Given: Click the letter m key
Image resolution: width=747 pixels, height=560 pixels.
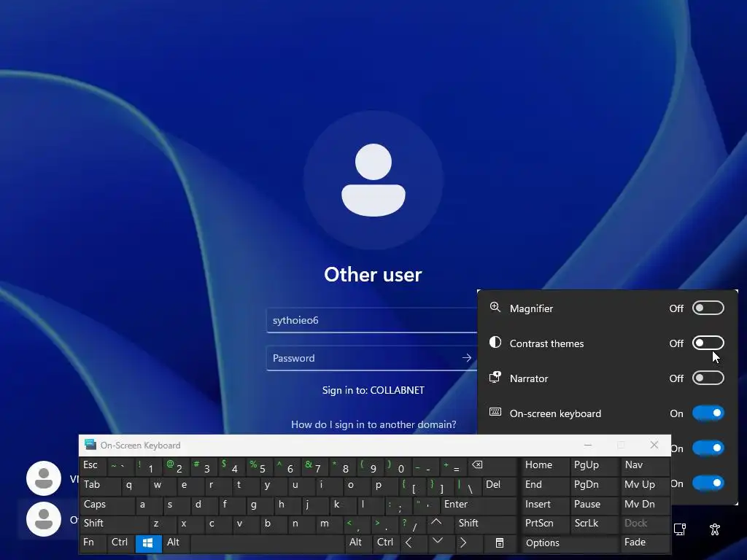Looking at the screenshot, I should tap(329, 524).
